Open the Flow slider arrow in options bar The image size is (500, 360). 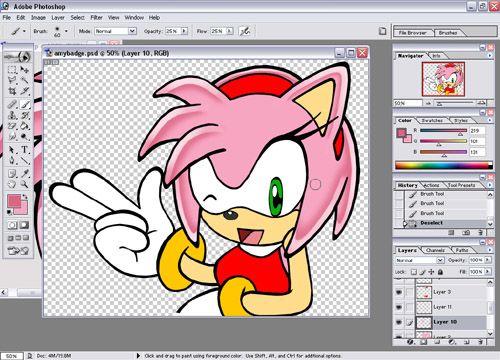pos(230,31)
